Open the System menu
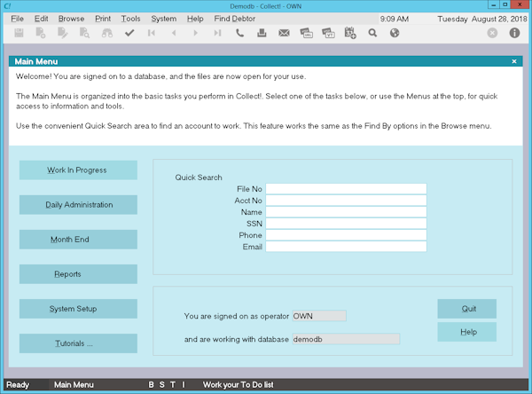The image size is (532, 394). (163, 18)
